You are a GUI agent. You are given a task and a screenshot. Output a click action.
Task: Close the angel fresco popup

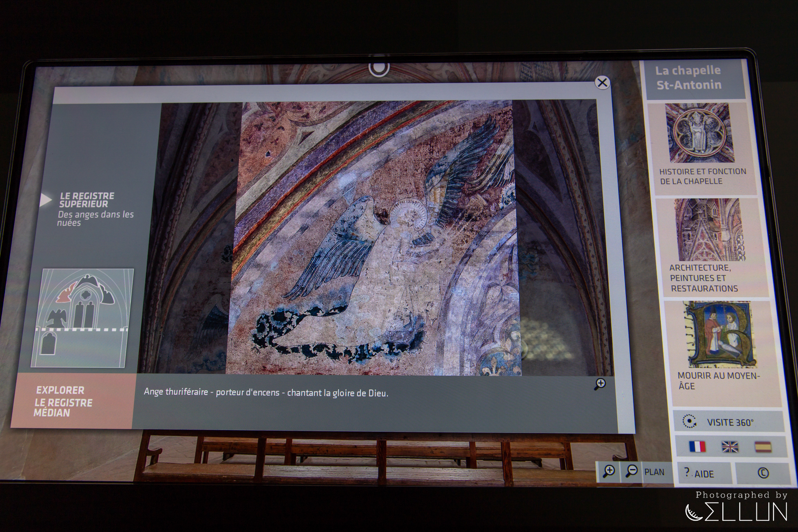pyautogui.click(x=602, y=83)
